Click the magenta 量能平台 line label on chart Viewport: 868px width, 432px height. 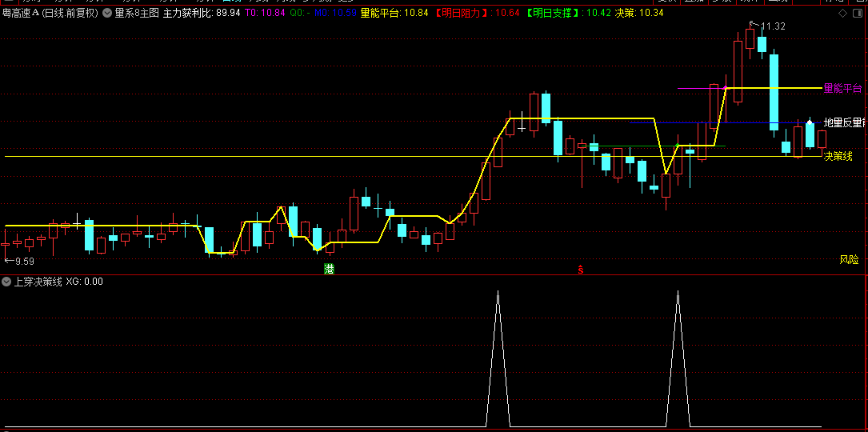pyautogui.click(x=842, y=88)
